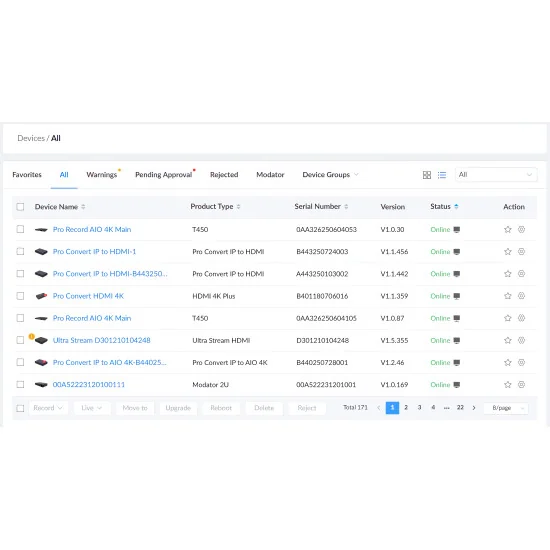The image size is (550, 550).
Task: Check the box for serial A443250103002
Action: tap(20, 274)
